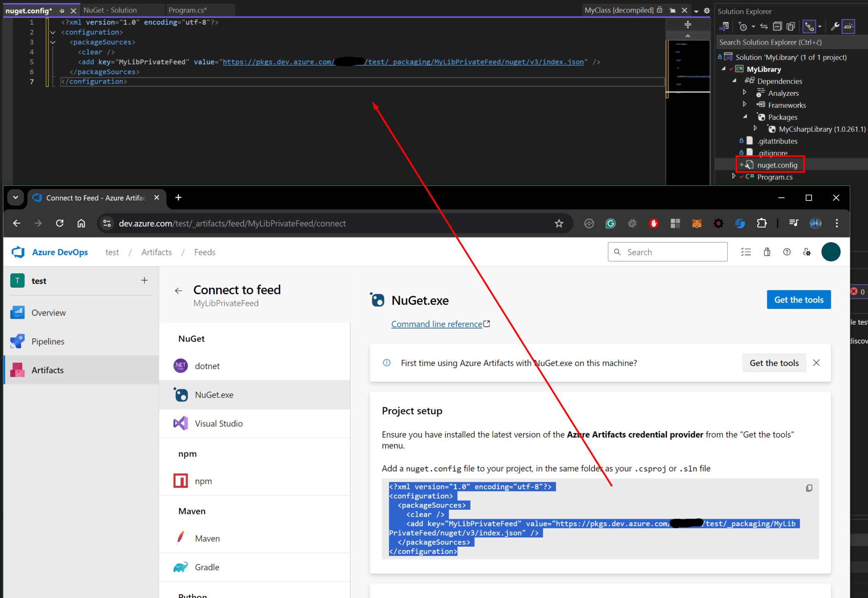Click the Pipelines icon in the sidebar
The image size is (868, 598).
tap(17, 341)
